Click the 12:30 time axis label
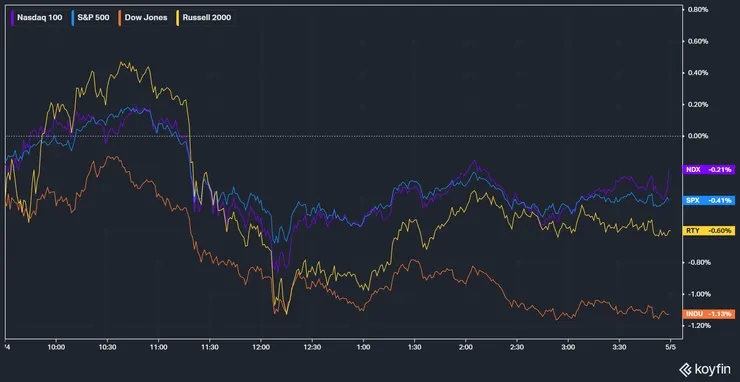740x382 pixels. (x=312, y=347)
